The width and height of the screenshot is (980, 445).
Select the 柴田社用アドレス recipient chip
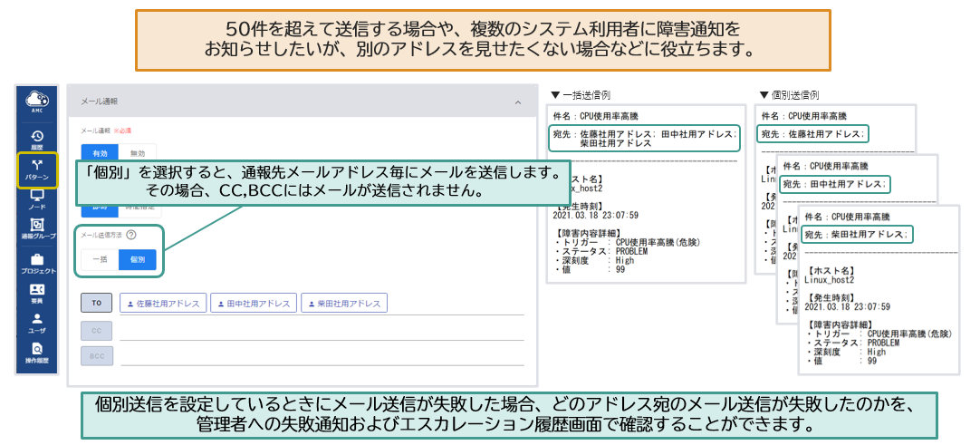click(344, 303)
